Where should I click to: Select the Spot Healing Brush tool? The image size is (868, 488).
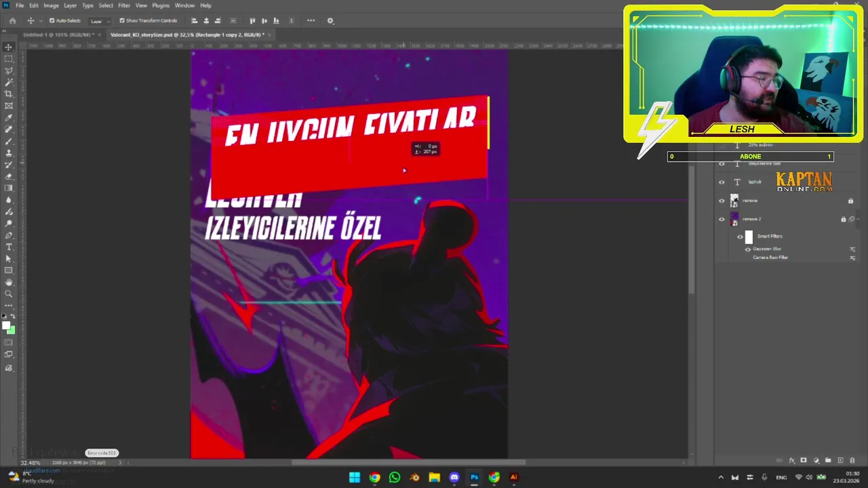click(x=9, y=129)
